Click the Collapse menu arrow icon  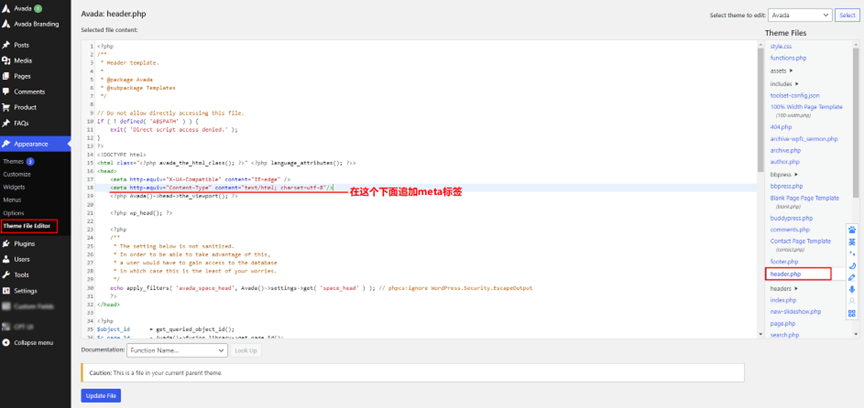point(6,342)
